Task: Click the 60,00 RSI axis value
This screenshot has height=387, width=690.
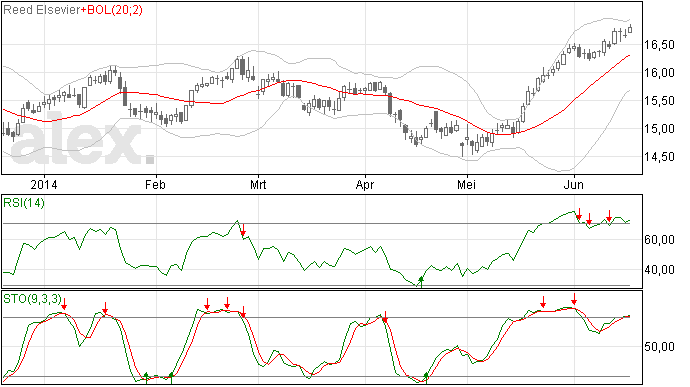Action: point(659,240)
